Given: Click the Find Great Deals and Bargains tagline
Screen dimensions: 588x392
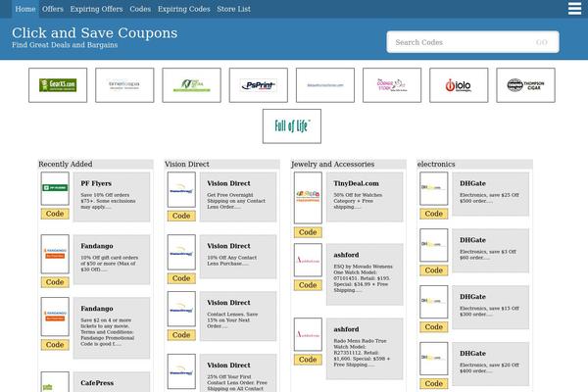Looking at the screenshot, I should tap(65, 45).
